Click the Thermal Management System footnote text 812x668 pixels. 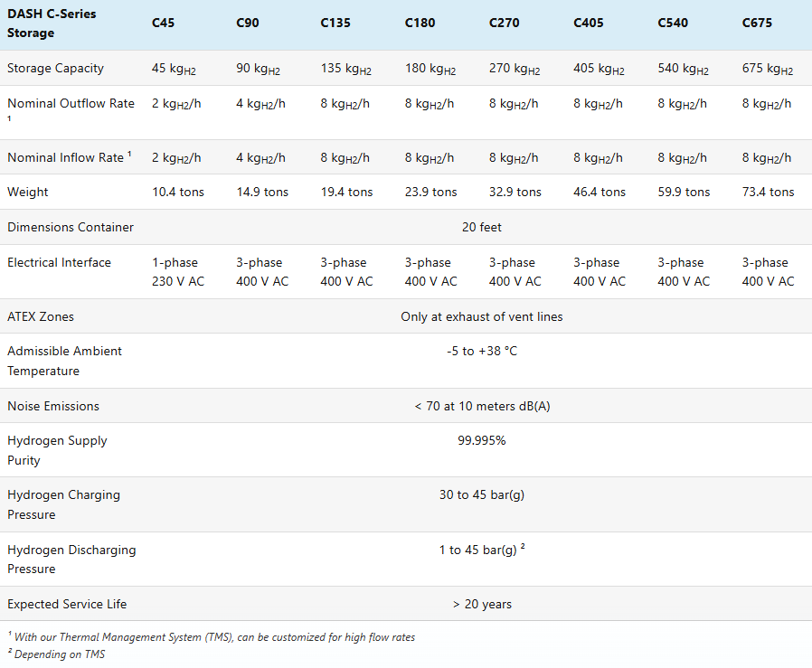point(212,637)
